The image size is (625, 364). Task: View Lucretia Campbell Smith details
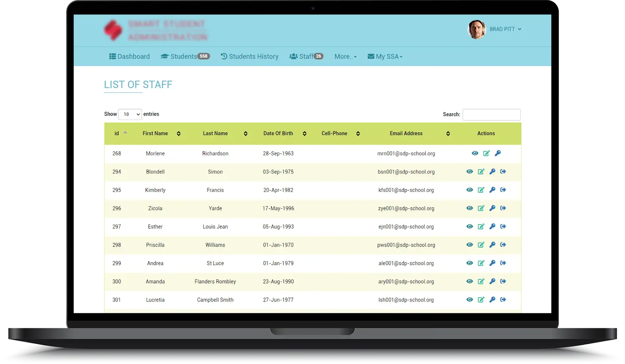[x=470, y=300]
